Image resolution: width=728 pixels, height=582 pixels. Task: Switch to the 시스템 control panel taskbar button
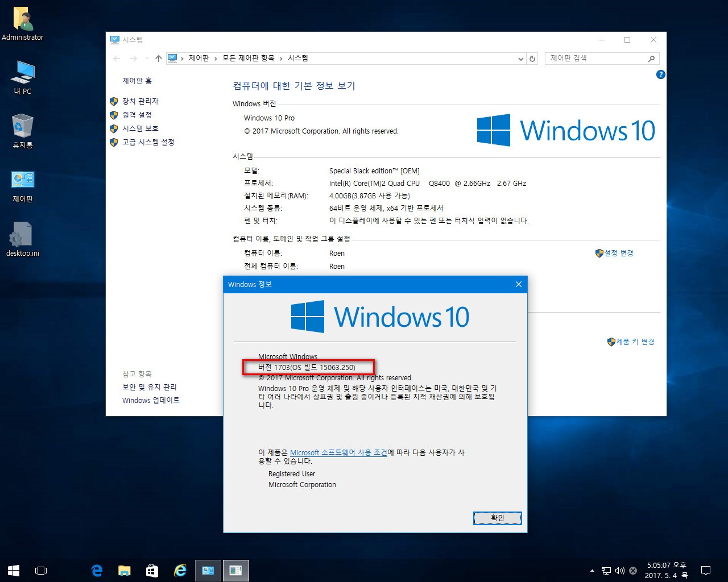coord(208,570)
